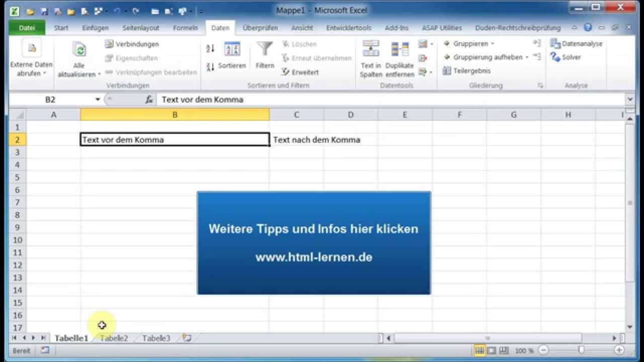Switch to Normal view in status bar
The width and height of the screenshot is (644, 362).
tap(479, 350)
